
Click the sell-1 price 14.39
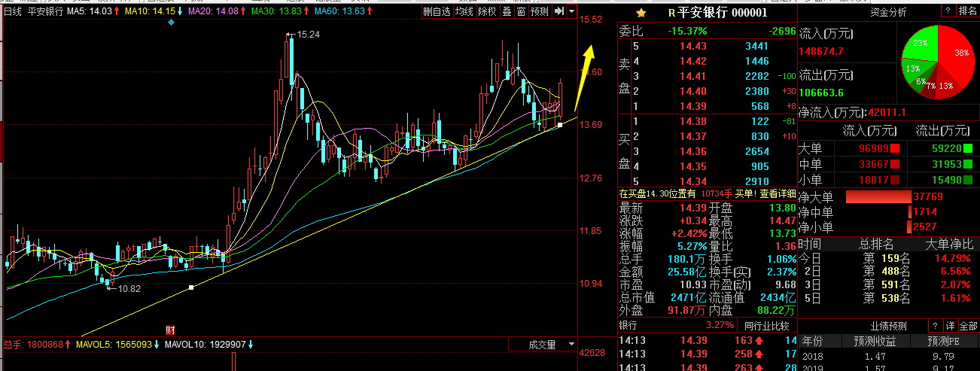click(x=693, y=106)
